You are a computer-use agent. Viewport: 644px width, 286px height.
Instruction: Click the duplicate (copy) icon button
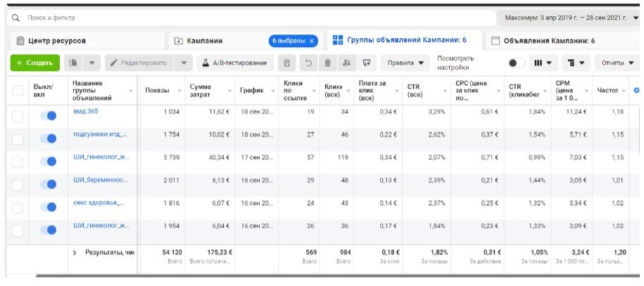(x=74, y=63)
